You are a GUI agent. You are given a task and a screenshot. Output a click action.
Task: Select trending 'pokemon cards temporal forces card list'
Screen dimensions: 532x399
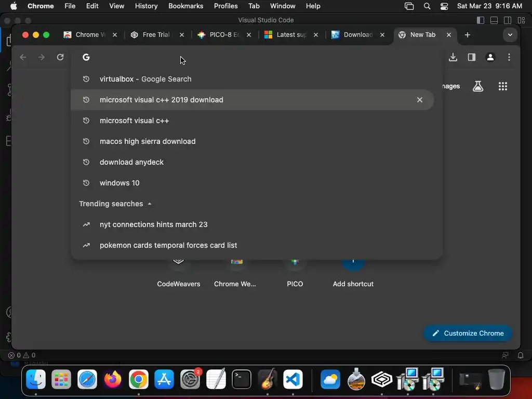click(252, 245)
